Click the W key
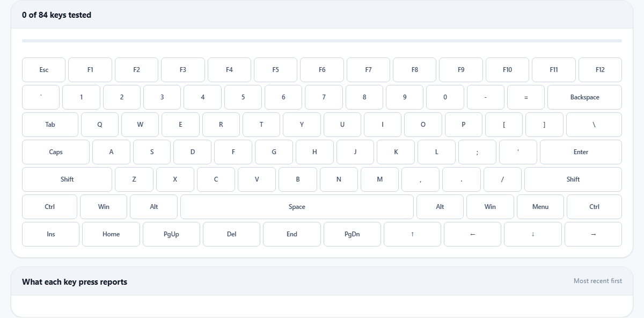 (140, 125)
